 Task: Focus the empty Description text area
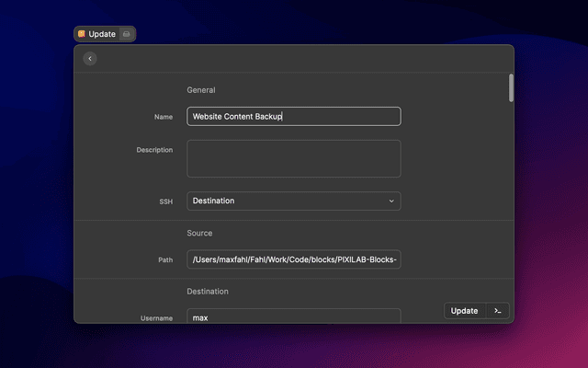click(294, 158)
